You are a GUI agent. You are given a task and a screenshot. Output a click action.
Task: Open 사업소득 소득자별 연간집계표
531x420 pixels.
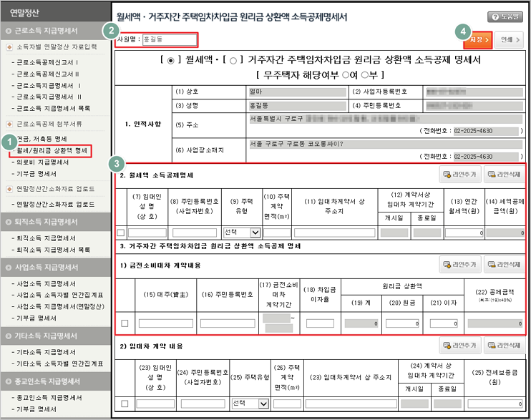pos(60,295)
